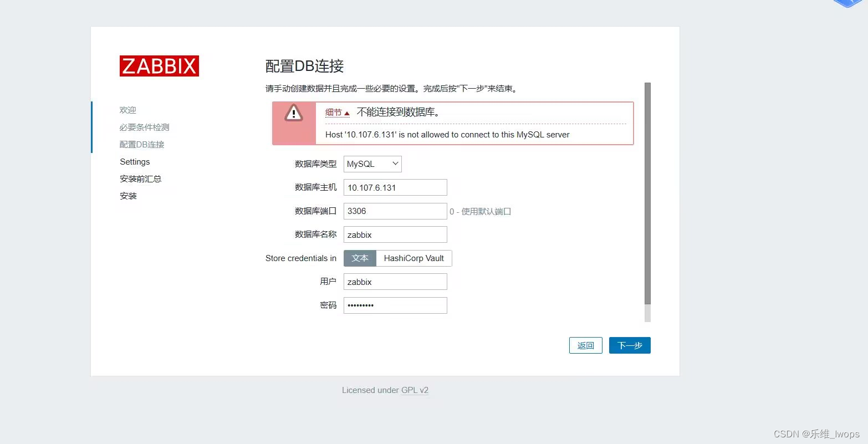The image size is (868, 444).
Task: Collapse the 细节 details toggle
Action: click(337, 113)
